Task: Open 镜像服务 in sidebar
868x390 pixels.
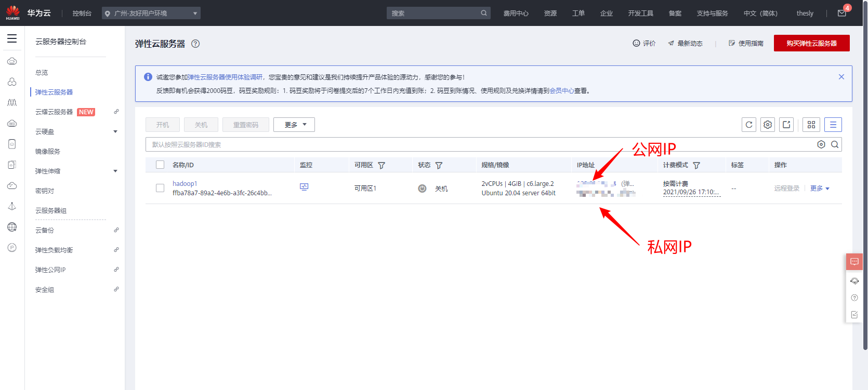Action: [x=48, y=151]
